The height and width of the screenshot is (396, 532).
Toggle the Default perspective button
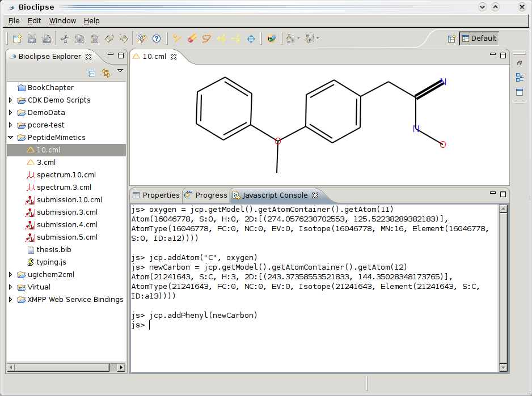coord(479,39)
